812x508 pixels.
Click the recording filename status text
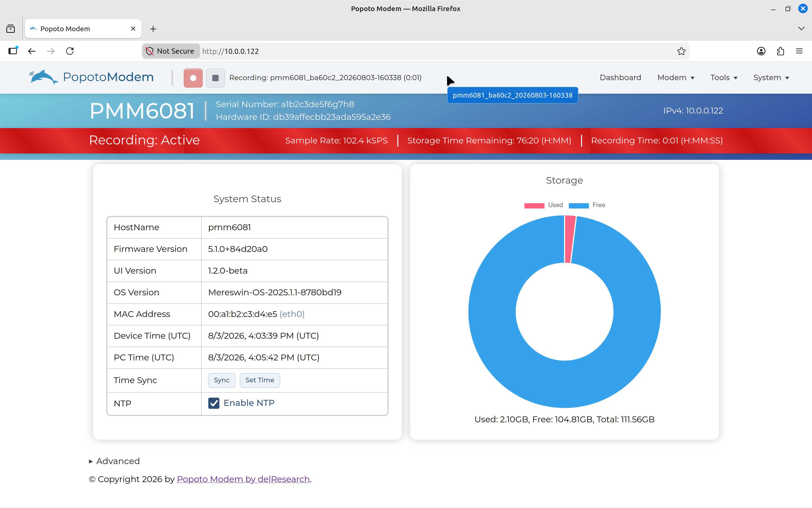325,78
